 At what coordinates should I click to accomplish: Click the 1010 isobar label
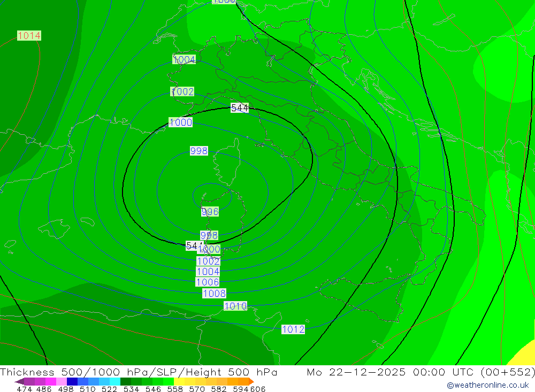235,306
